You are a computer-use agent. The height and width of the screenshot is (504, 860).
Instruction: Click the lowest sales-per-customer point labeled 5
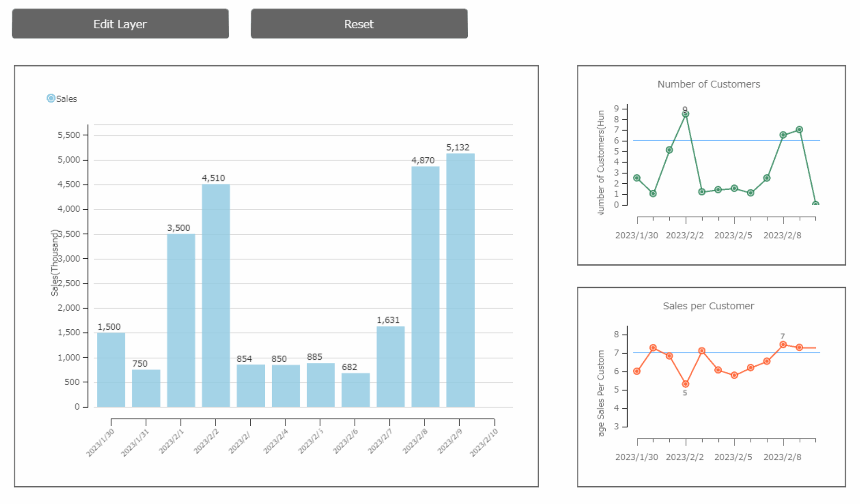click(x=686, y=384)
